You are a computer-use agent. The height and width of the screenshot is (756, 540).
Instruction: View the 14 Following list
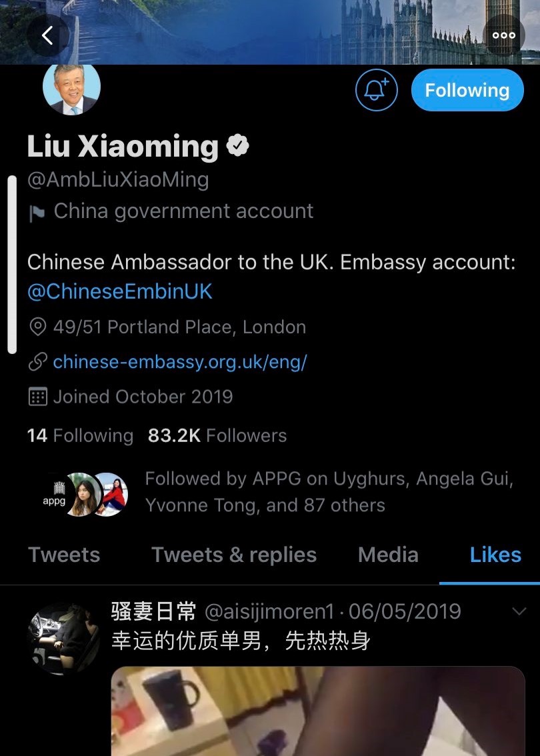(x=80, y=435)
